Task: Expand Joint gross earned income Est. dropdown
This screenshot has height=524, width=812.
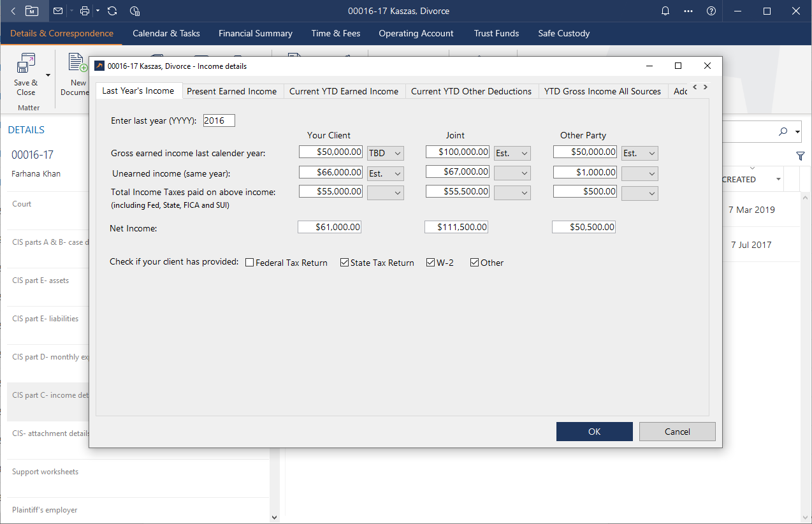Action: (512, 153)
